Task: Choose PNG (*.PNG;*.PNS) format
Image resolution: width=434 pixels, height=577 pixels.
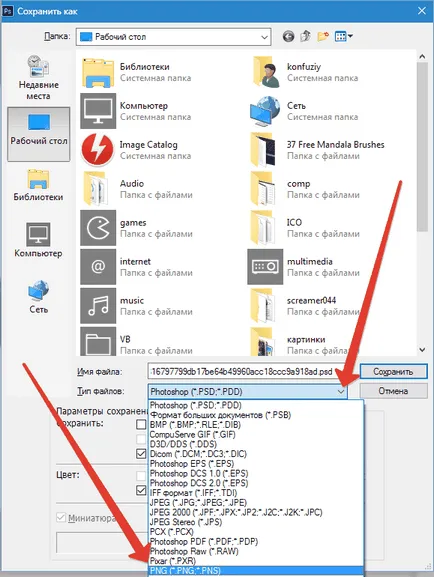Action: coord(255,571)
